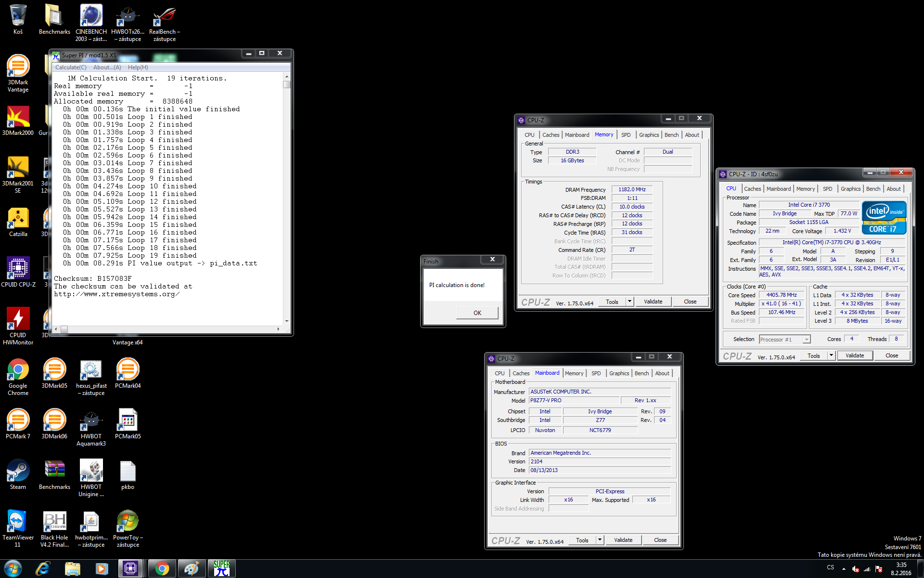Launch the RealBench shortcut icon
Viewport: 924px width, 578px height.
[x=164, y=22]
